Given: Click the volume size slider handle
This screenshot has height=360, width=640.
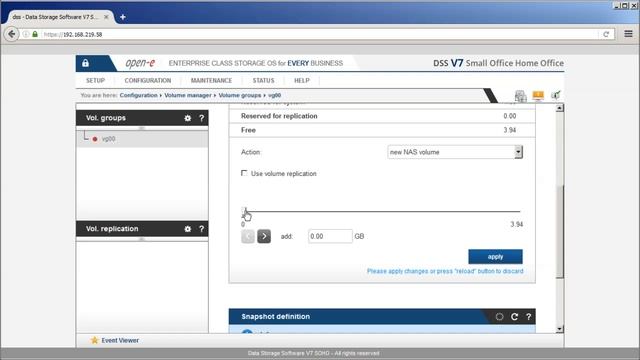Looking at the screenshot, I should click(244, 211).
